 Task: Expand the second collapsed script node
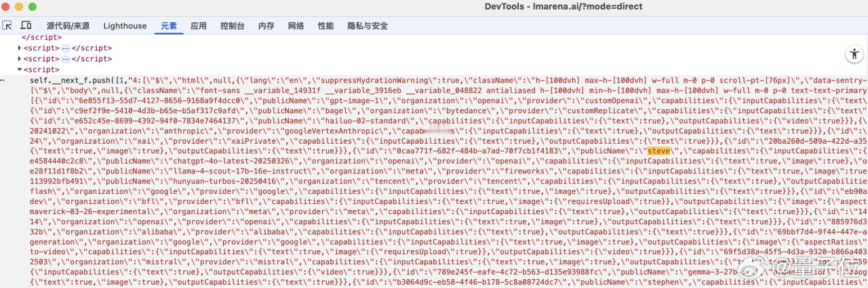tap(20, 59)
